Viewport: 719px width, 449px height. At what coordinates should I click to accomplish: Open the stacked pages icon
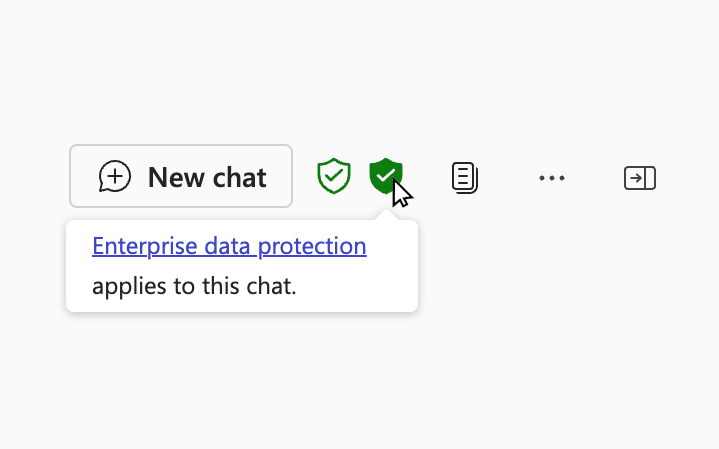465,177
